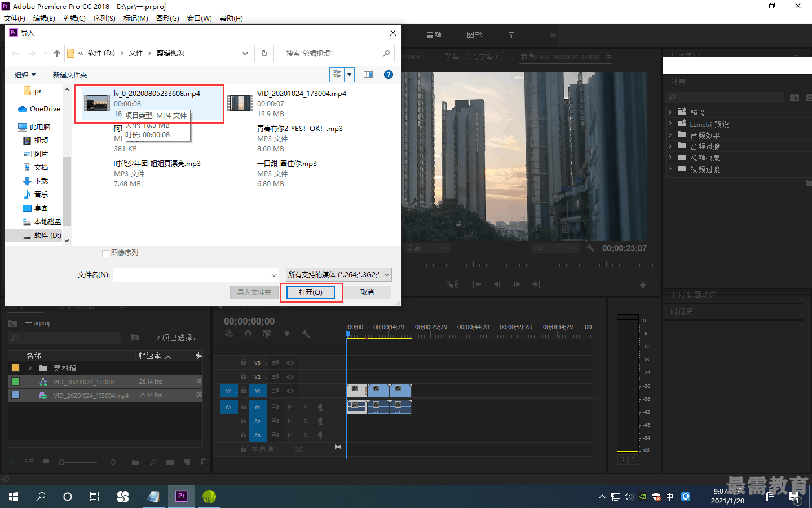Toggle V2 track output eye icon
The height and width of the screenshot is (508, 812).
[x=290, y=376]
